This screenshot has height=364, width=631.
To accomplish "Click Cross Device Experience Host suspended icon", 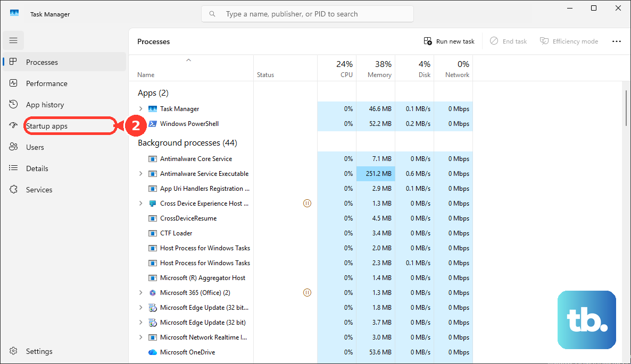I will click(307, 204).
